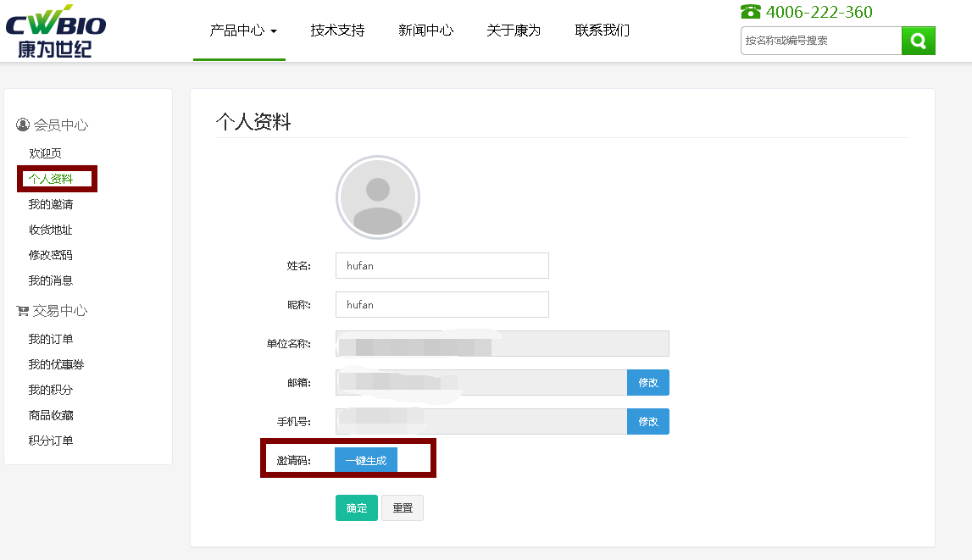
Task: Select 我的优惠券 sidebar link
Action: pos(56,364)
